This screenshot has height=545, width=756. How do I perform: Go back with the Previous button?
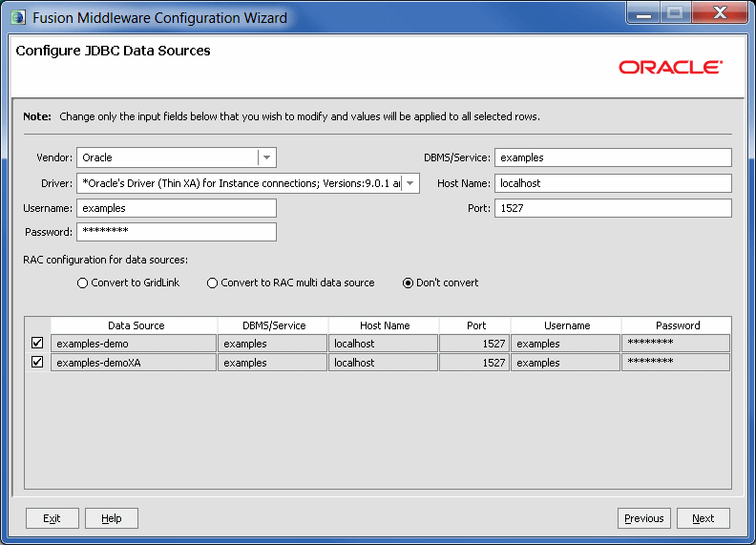pyautogui.click(x=644, y=518)
